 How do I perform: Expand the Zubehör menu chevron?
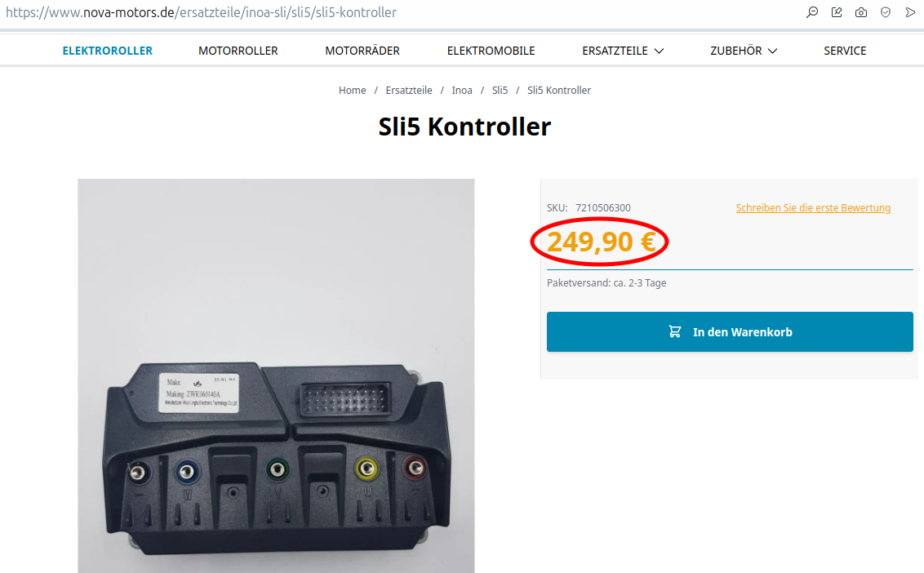click(772, 51)
